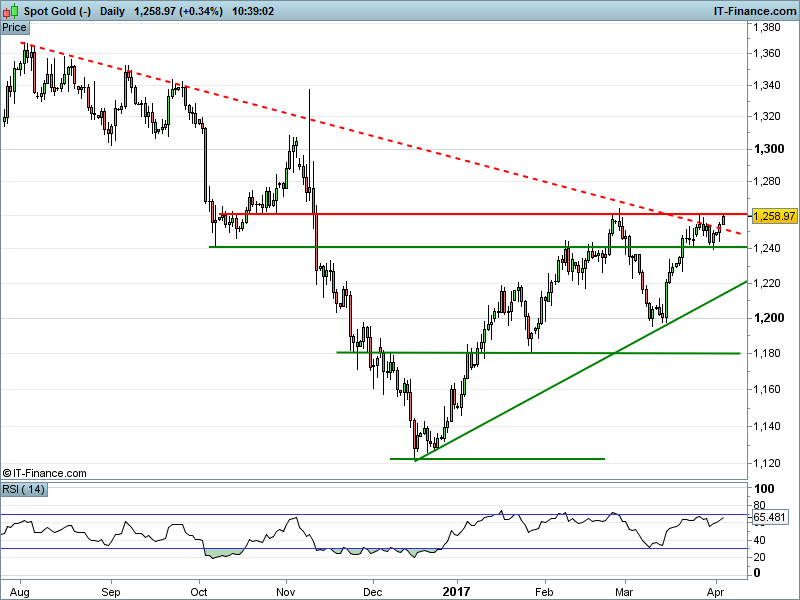
Task: Click the 1,360 price axis label
Action: coord(767,53)
